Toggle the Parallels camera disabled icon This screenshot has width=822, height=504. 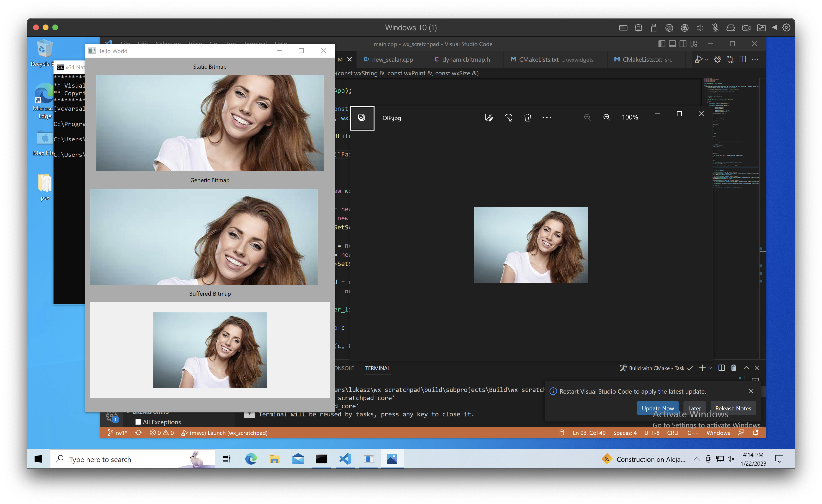[746, 28]
